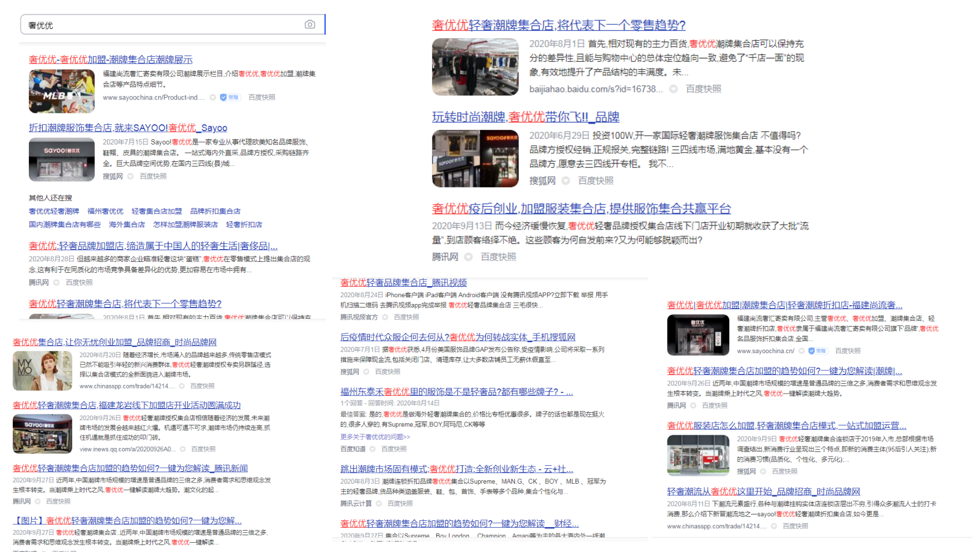The image size is (980, 552).
Task: Select related search 福州奢优优
Action: pos(105,211)
